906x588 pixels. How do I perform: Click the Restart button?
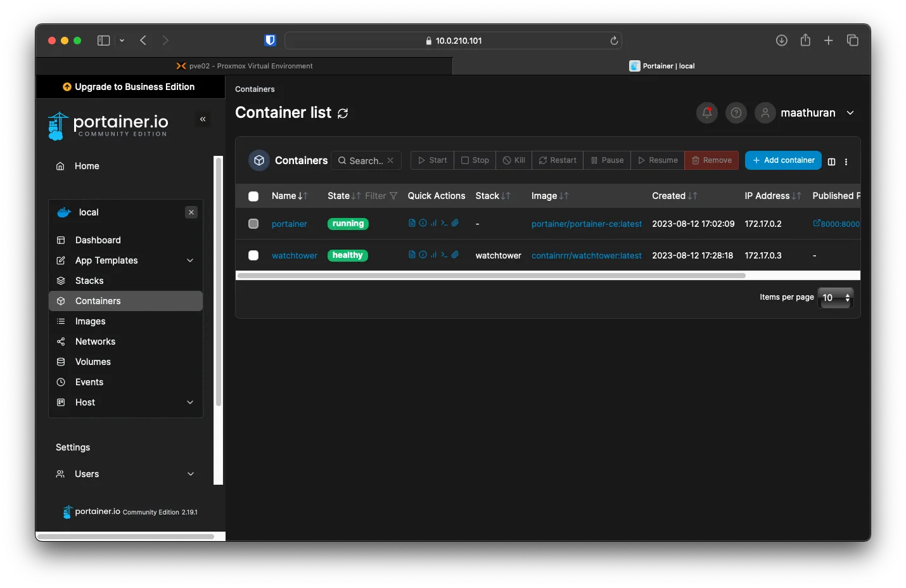click(558, 160)
